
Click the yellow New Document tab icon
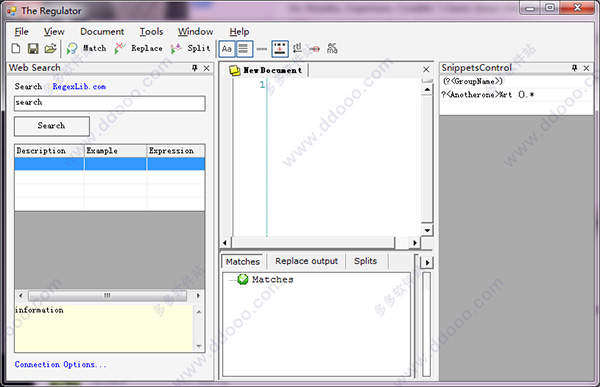234,70
